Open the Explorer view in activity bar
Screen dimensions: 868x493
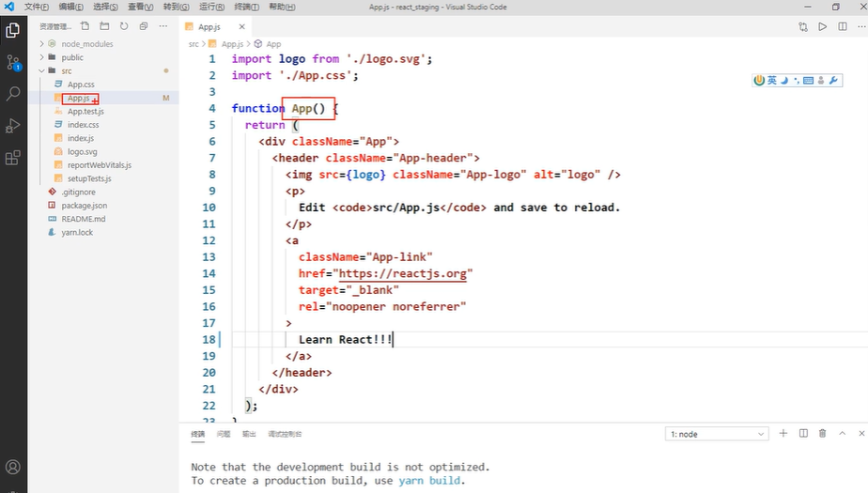(x=13, y=30)
